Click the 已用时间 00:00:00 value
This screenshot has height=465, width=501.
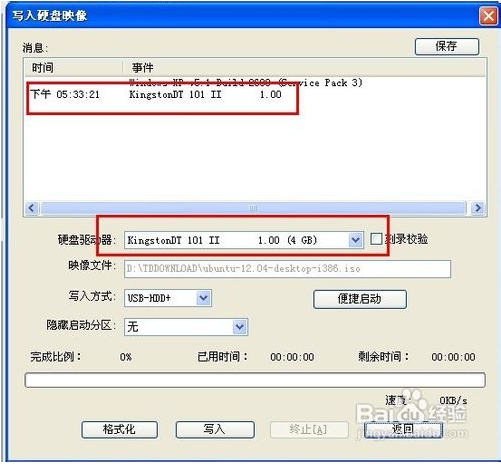coord(292,357)
